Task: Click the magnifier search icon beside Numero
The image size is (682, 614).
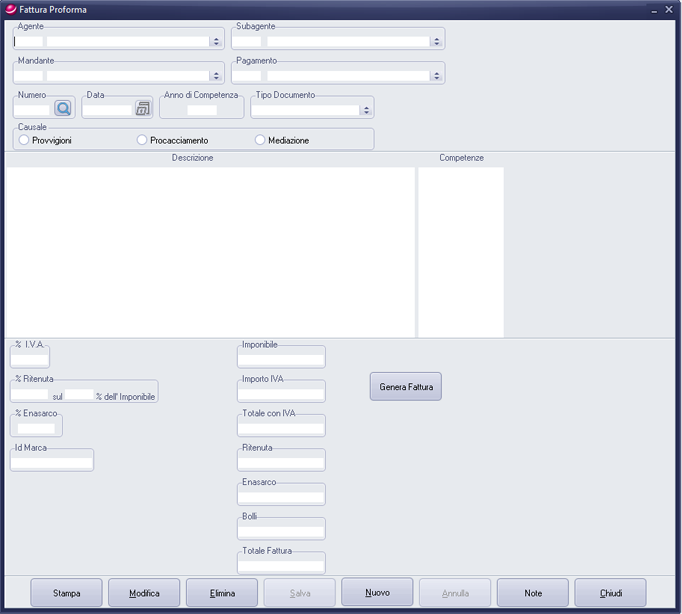Action: click(63, 109)
